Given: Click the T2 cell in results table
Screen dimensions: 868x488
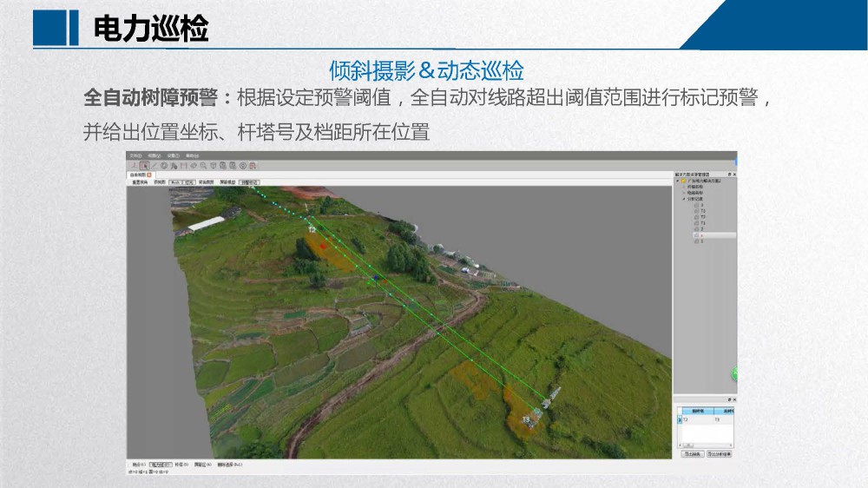Looking at the screenshot, I should coord(698,420).
